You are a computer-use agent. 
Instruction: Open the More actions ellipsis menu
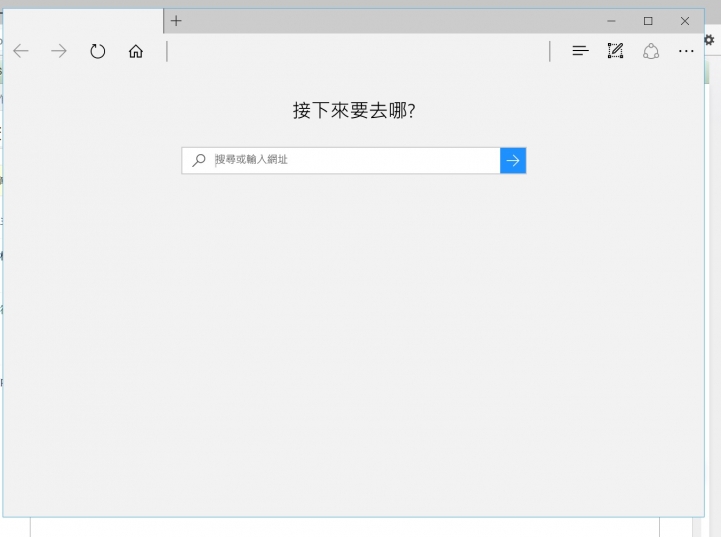point(686,51)
